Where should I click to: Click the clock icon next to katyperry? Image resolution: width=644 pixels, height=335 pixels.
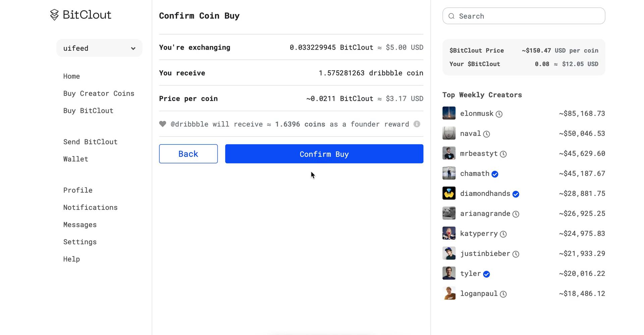click(503, 234)
